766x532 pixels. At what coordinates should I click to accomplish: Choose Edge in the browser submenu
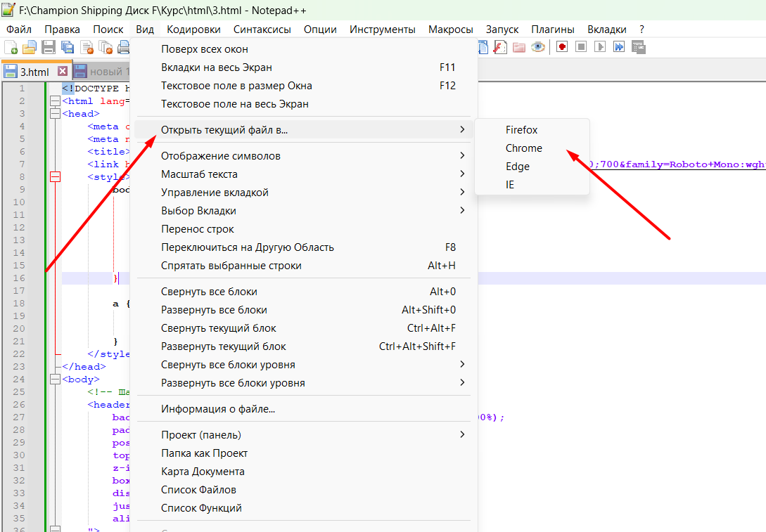coord(532,167)
